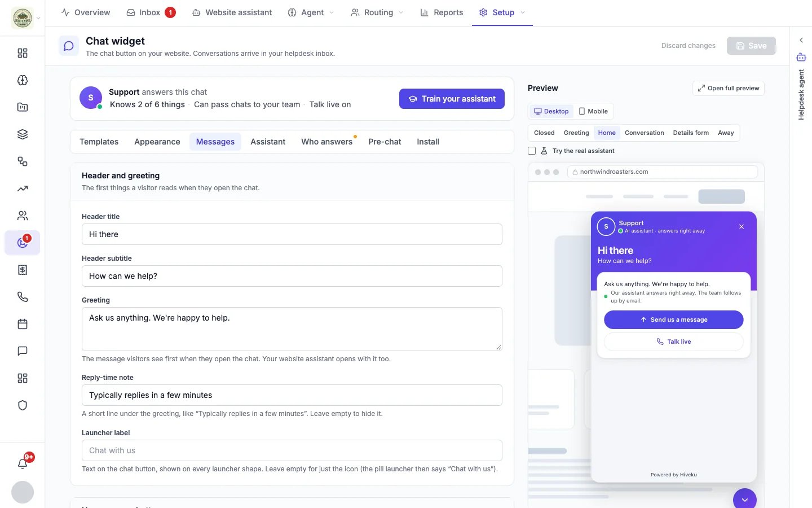Switch preview to Mobile view
Image resolution: width=812 pixels, height=508 pixels.
(x=593, y=111)
